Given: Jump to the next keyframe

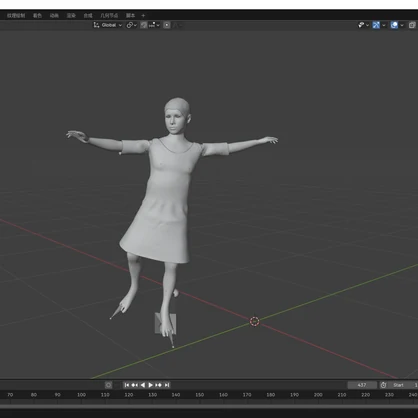Looking at the screenshot, I should [x=158, y=385].
